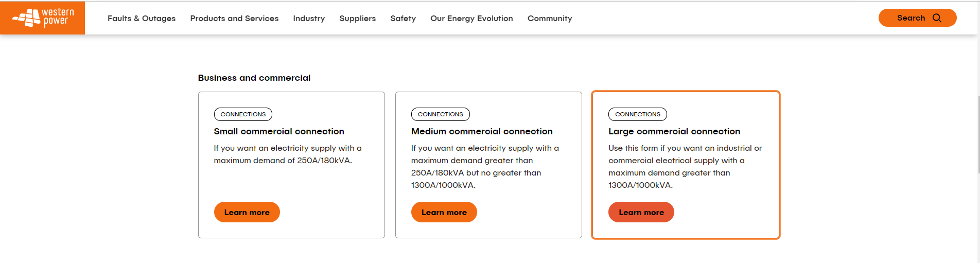Image resolution: width=980 pixels, height=263 pixels.
Task: Learn more about Small commercial connection
Action: (x=247, y=212)
